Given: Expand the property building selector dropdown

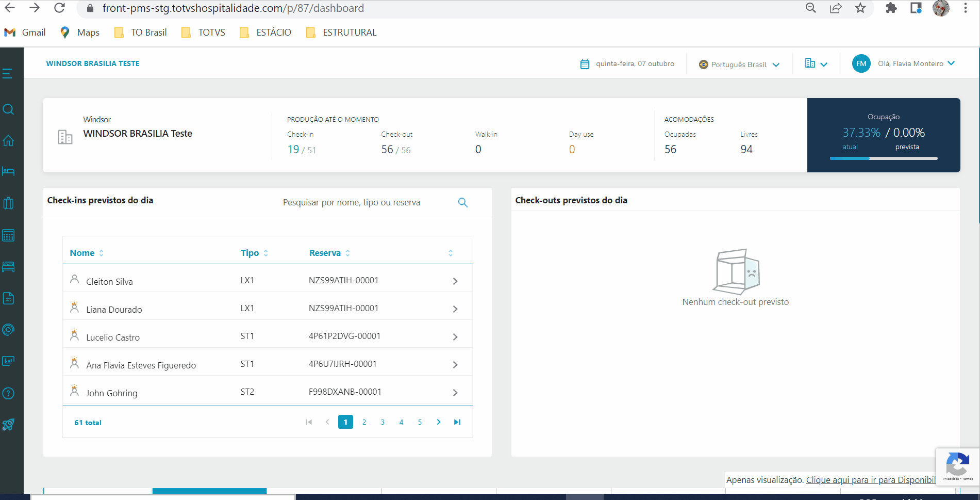Looking at the screenshot, I should pyautogui.click(x=816, y=63).
